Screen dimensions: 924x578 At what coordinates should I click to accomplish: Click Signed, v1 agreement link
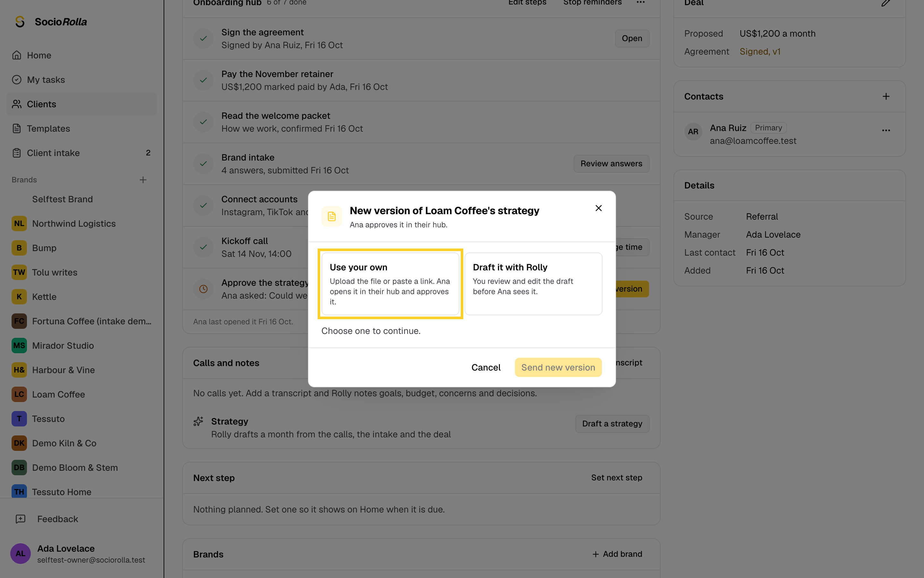[760, 52]
